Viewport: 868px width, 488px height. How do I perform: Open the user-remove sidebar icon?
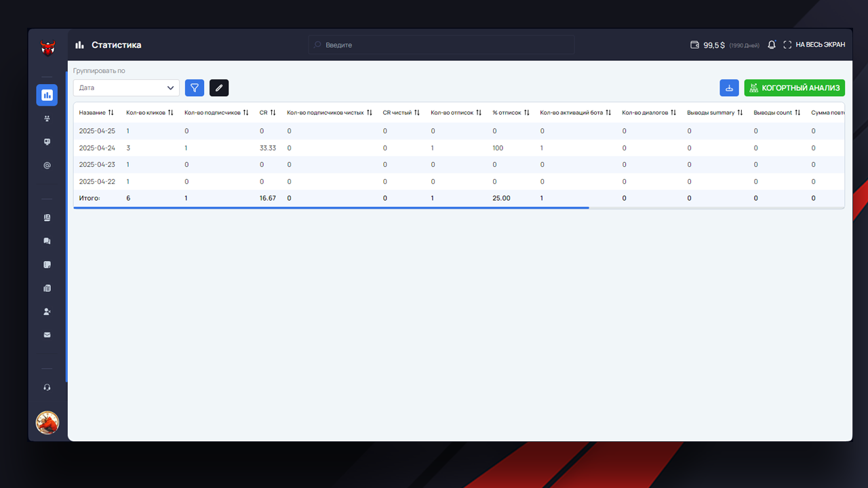coord(47,312)
